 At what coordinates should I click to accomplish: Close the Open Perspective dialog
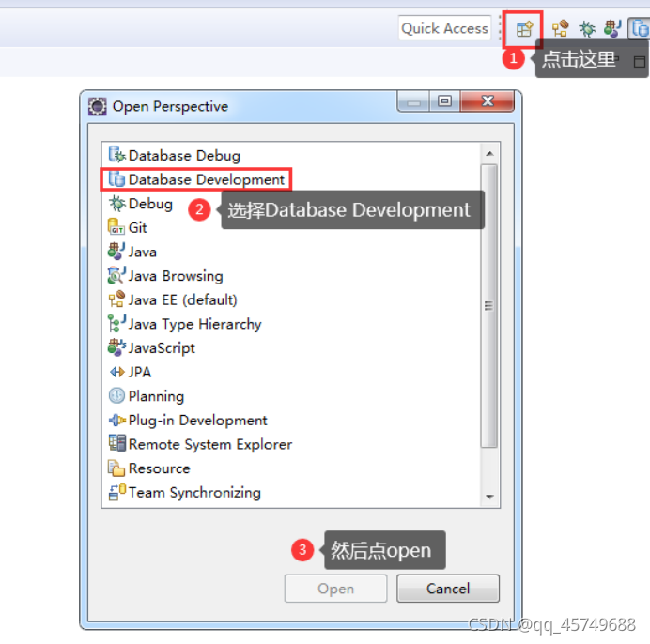tap(487, 100)
